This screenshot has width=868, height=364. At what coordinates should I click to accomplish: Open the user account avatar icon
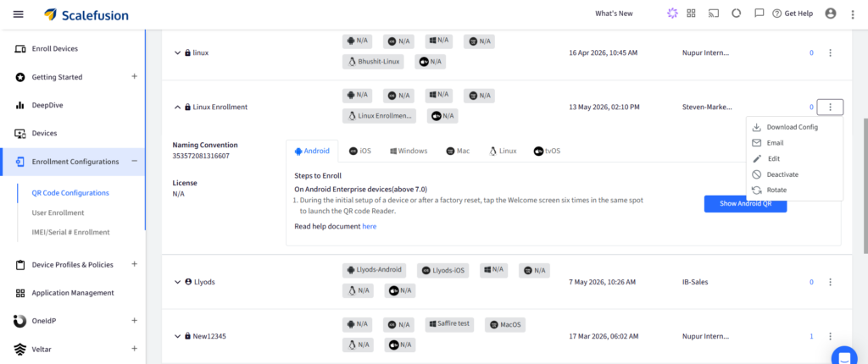(831, 14)
